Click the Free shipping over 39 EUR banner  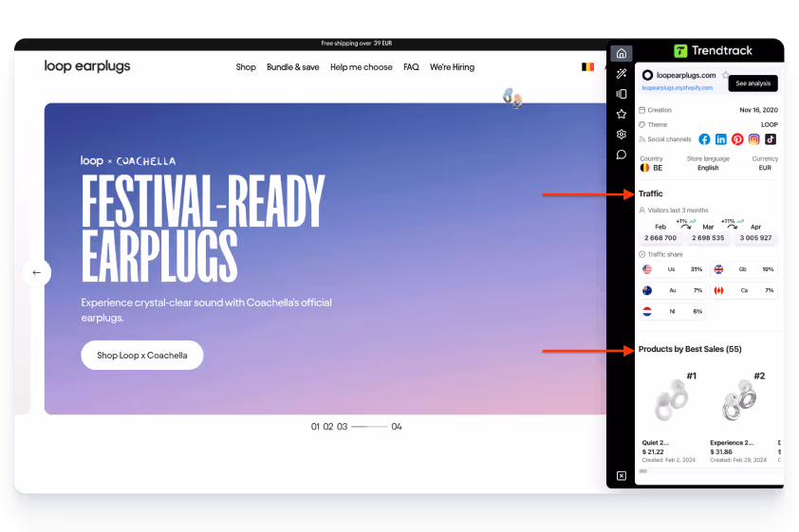coord(357,44)
